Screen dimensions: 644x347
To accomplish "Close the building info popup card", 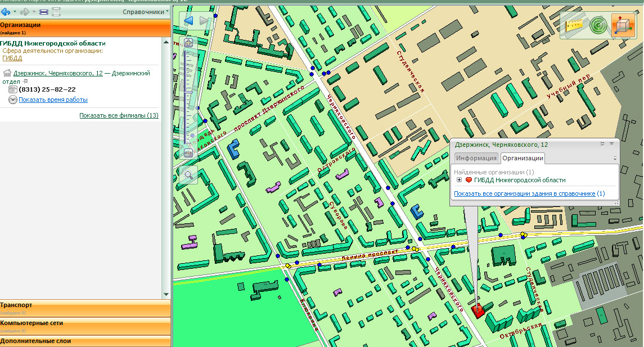I will point(611,144).
